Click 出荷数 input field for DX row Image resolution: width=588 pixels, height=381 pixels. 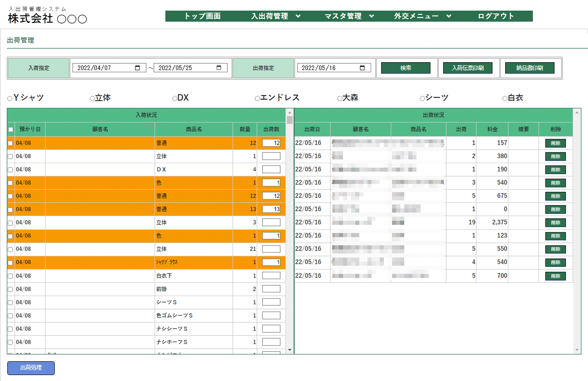[x=271, y=170]
